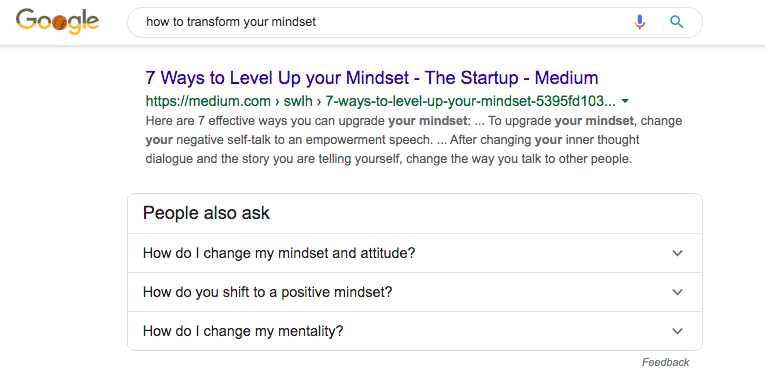Click the Feedback link below the questions box
The height and width of the screenshot is (392, 765).
pos(665,362)
